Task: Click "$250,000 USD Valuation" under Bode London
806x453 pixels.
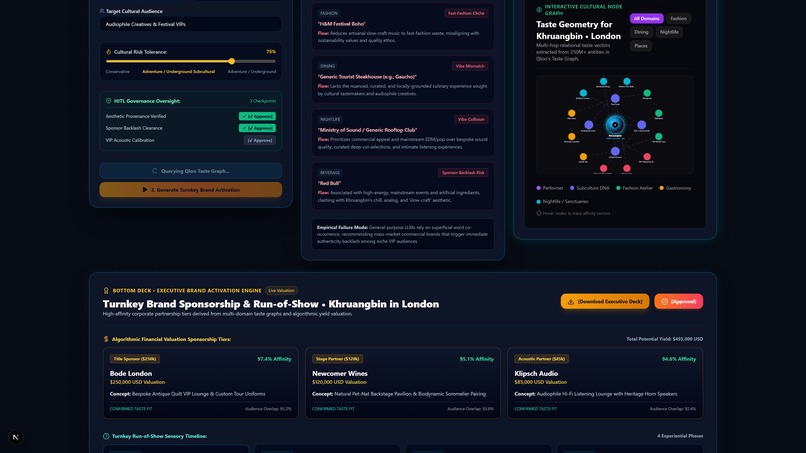Action: [137, 382]
